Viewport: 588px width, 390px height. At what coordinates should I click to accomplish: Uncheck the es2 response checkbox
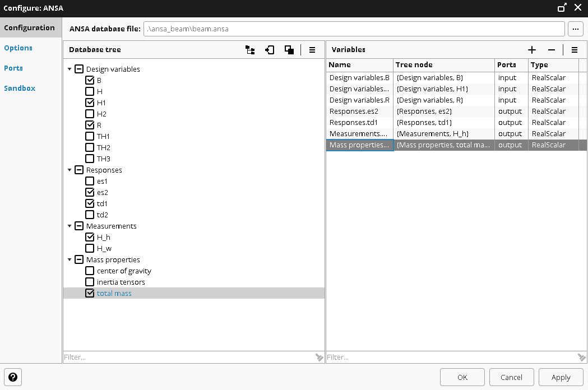tap(90, 192)
